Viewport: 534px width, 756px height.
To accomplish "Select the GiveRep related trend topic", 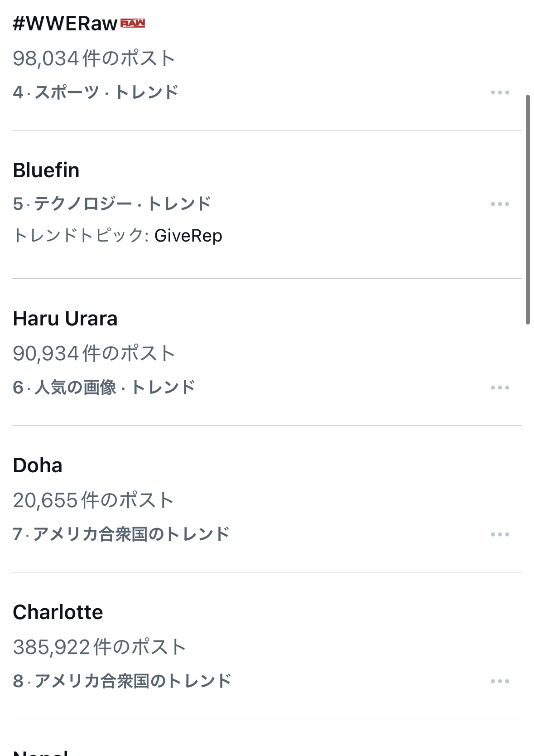I will pyautogui.click(x=188, y=236).
